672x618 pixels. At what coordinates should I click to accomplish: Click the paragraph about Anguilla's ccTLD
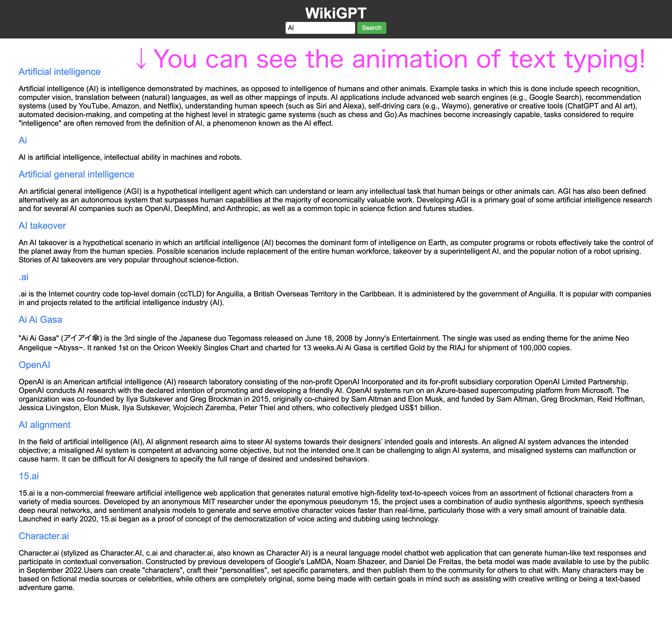pos(336,298)
